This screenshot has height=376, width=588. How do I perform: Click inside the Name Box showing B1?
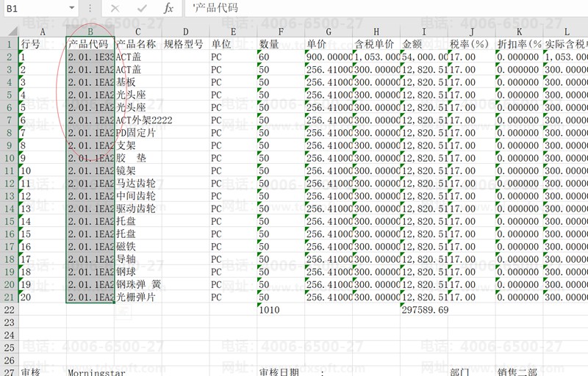pos(33,8)
